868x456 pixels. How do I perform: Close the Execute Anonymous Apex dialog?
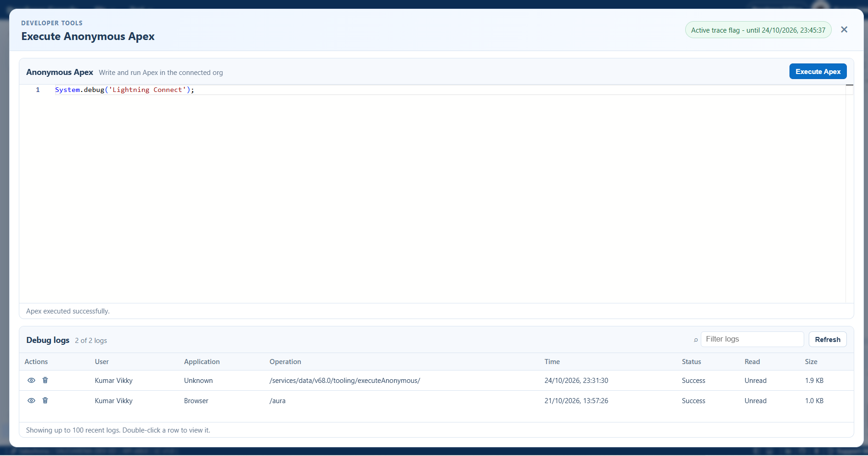pyautogui.click(x=844, y=29)
